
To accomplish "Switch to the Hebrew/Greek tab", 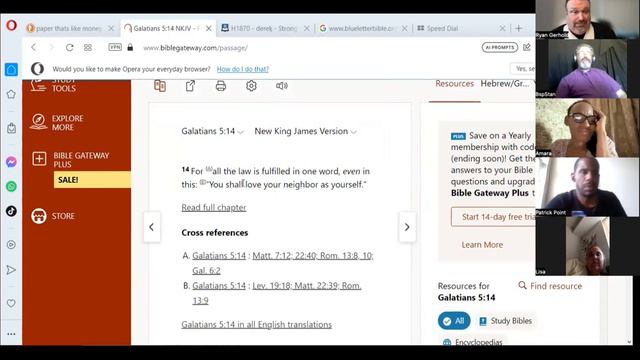I will click(505, 84).
